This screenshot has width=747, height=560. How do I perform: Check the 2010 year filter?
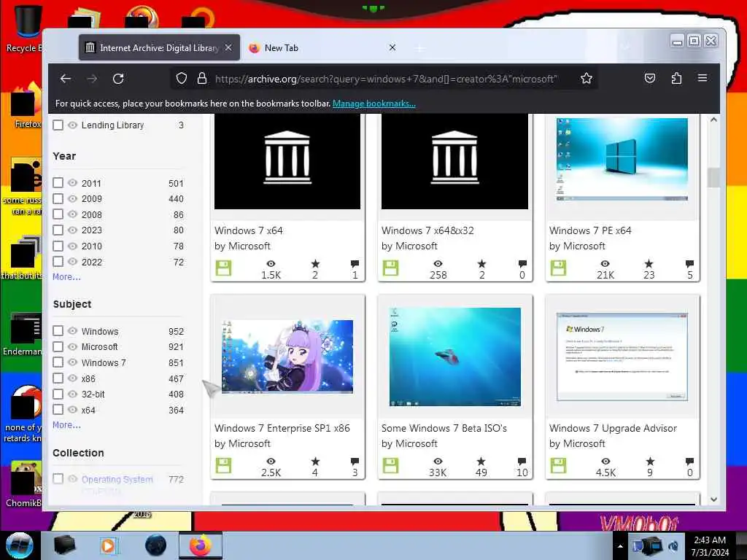(58, 246)
